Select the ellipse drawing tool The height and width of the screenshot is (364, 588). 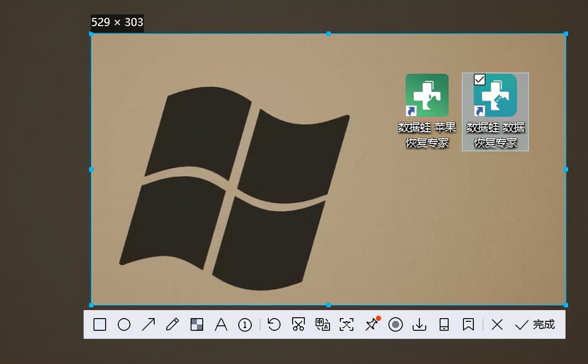(124, 324)
